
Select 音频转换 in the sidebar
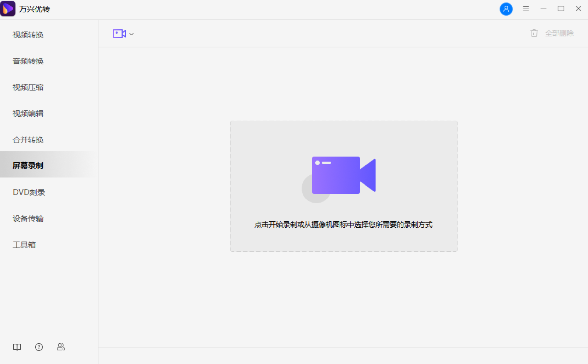click(28, 61)
